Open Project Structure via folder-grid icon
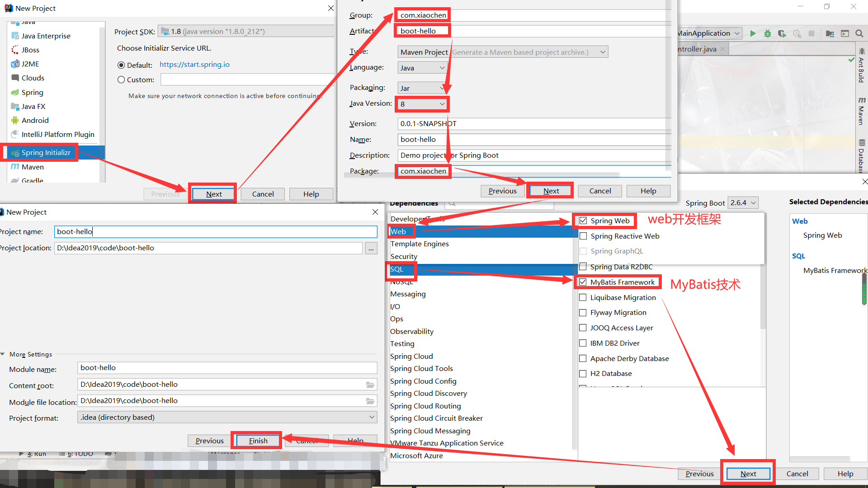This screenshot has height=488, width=868. 830,33
